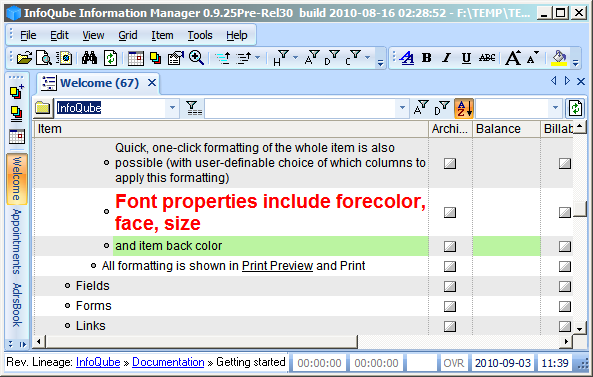Toggle the A-Z sort button
Image resolution: width=593 pixels, height=377 pixels.
click(x=464, y=109)
